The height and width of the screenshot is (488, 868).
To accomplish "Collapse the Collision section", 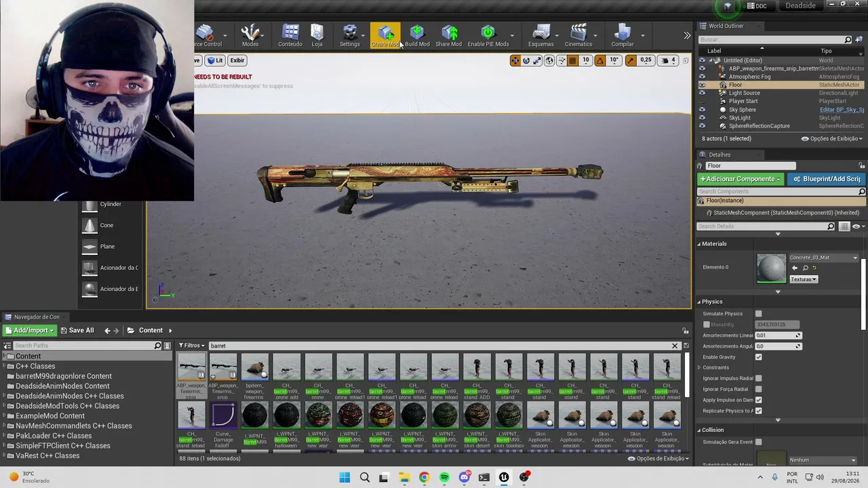I will [699, 430].
